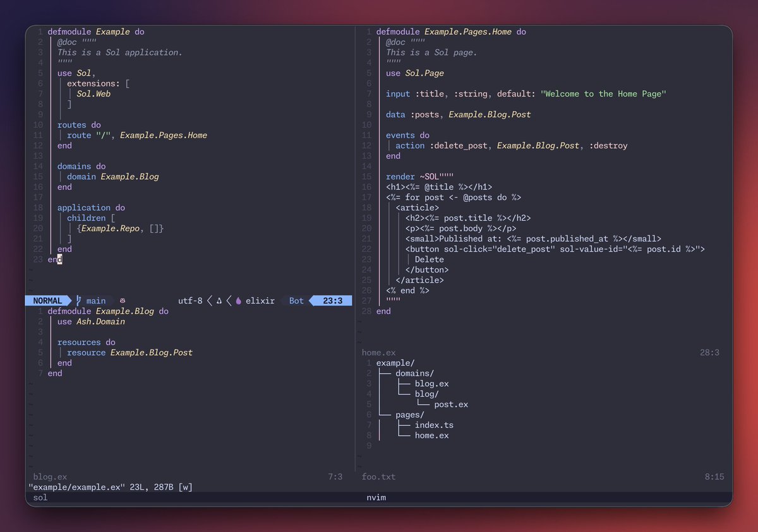Viewport: 758px width, 532px height.
Task: Click the NORMAL mode indicator
Action: coord(46,300)
